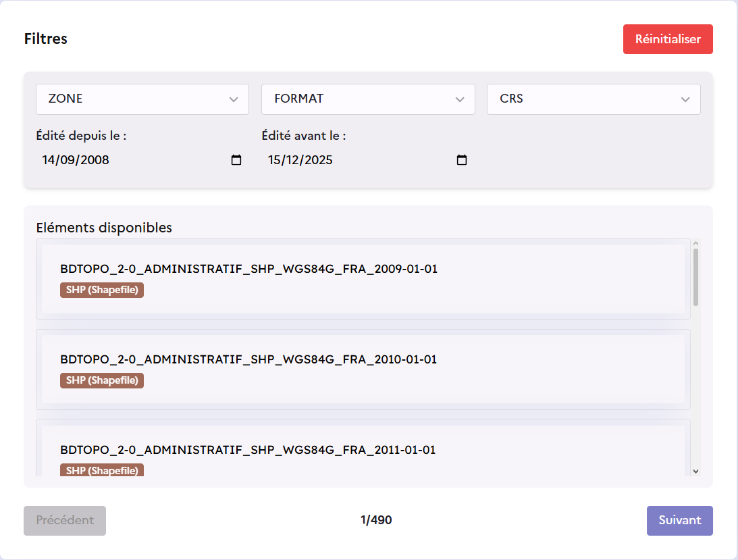
Task: Select the BDTOPO ADMINISTRATIF 2009-01-01 item
Action: point(248,269)
